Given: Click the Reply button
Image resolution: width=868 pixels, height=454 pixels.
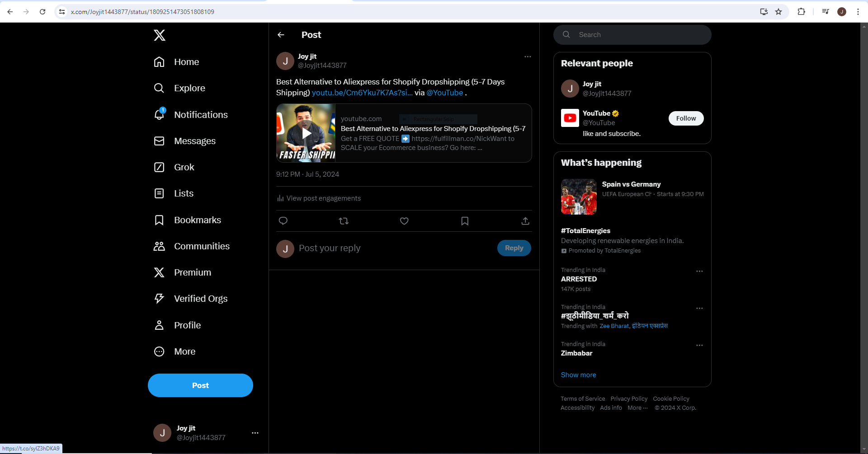Looking at the screenshot, I should [514, 248].
